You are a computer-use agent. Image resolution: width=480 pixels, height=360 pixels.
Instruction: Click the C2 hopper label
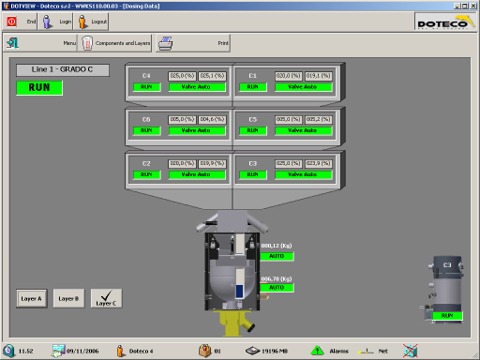[x=146, y=163]
